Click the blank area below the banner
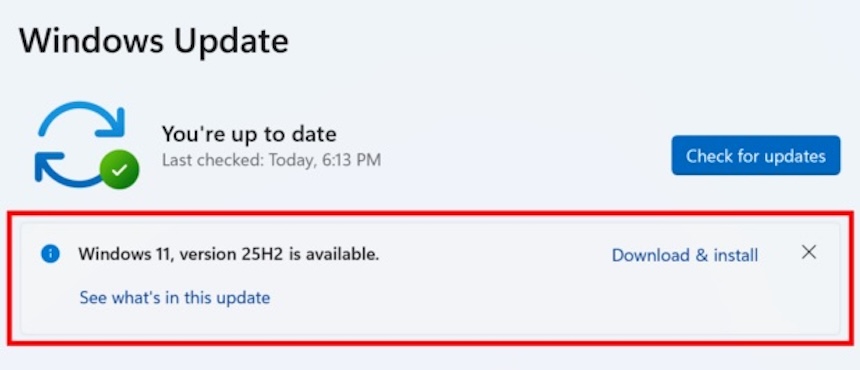The image size is (860, 370). tap(430, 357)
